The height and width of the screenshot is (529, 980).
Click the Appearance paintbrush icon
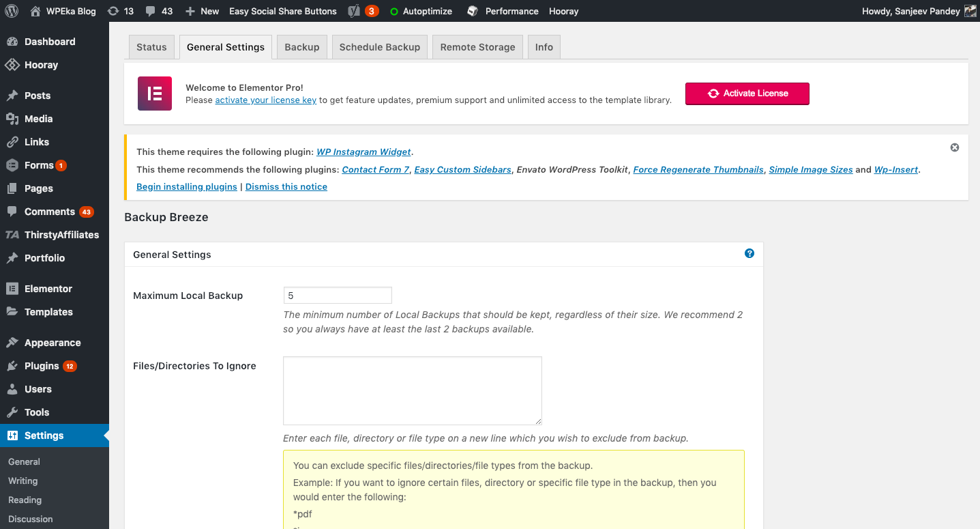(x=12, y=343)
